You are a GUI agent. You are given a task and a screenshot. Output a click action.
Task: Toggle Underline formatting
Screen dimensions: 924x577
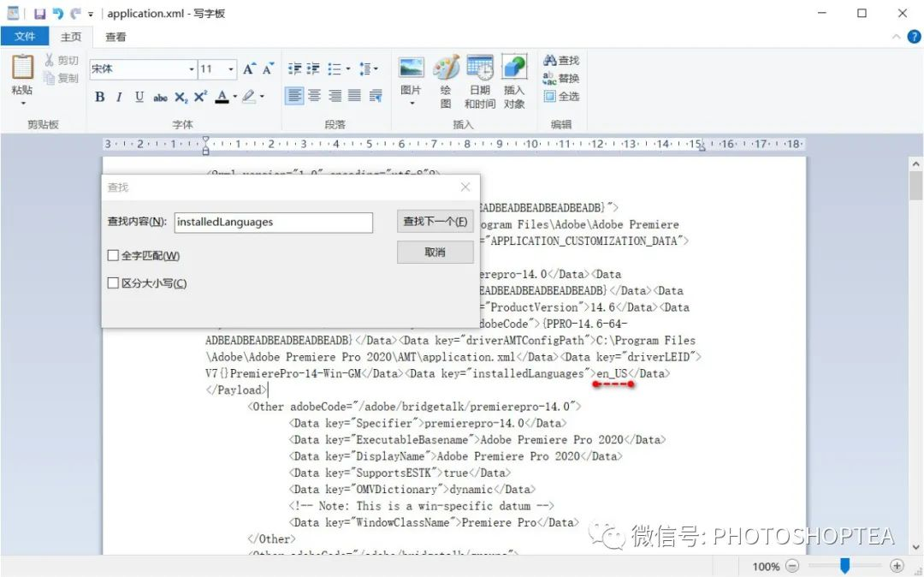point(139,97)
